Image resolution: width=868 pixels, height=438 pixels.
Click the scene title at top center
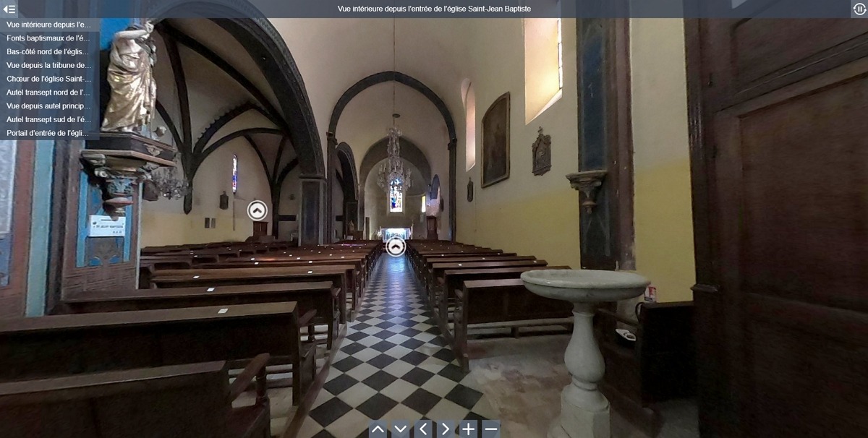[x=434, y=9]
